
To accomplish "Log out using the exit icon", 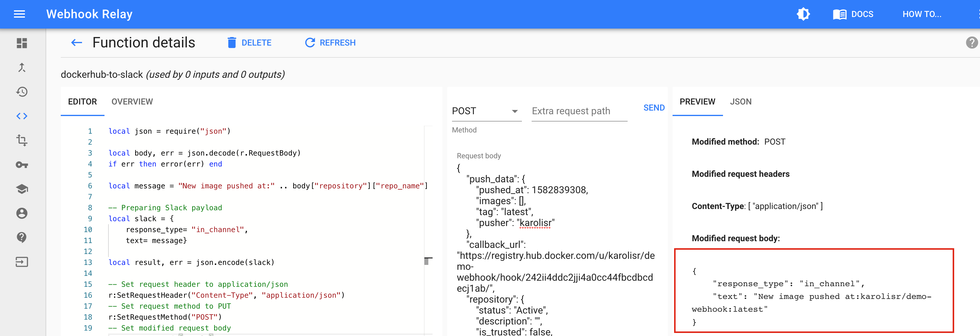I will click(x=22, y=262).
